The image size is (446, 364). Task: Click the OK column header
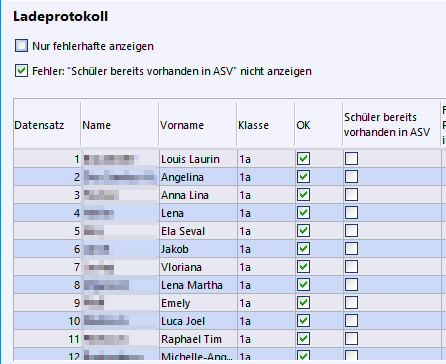coord(319,125)
